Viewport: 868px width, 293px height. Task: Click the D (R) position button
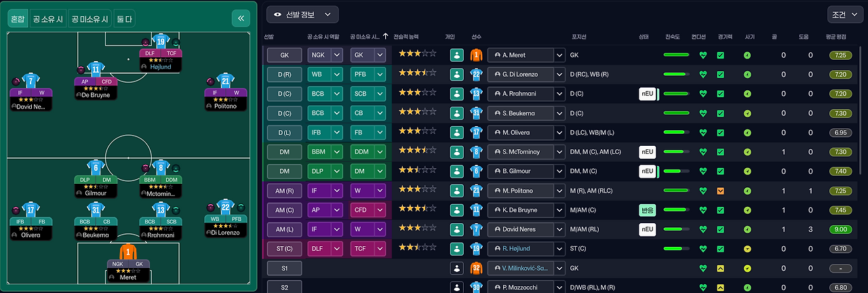pos(283,75)
